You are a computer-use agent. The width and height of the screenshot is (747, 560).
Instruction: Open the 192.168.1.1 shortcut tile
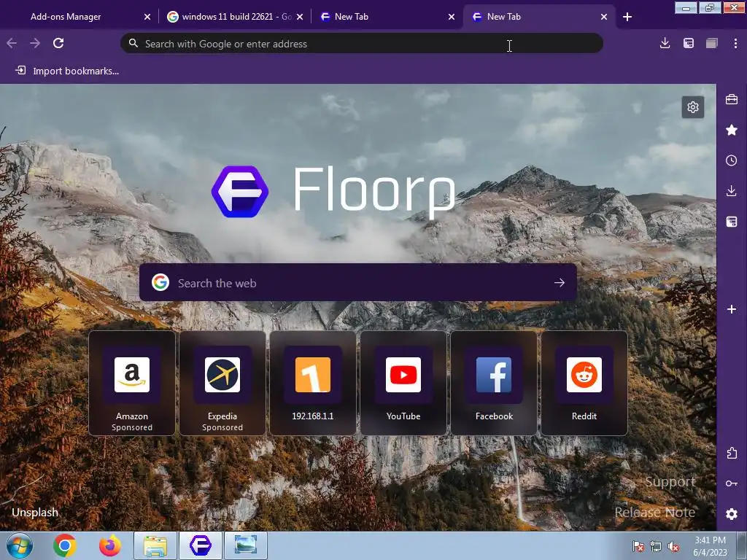coord(313,383)
